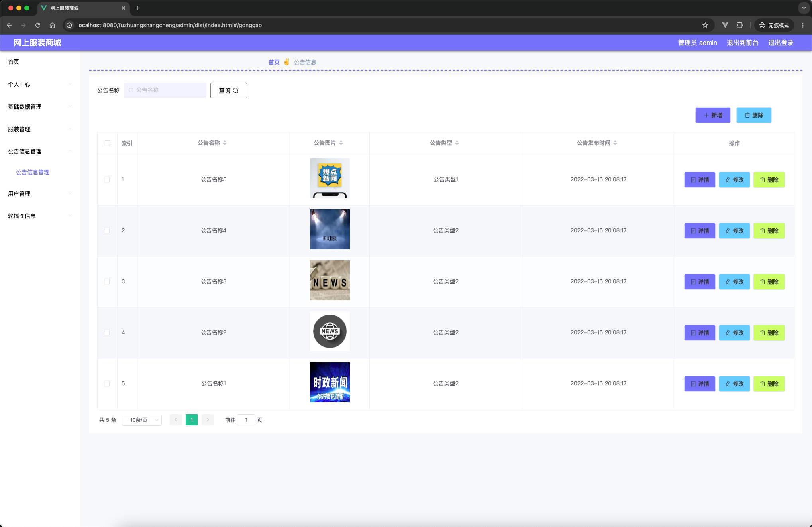Image resolution: width=812 pixels, height=527 pixels.
Task: Toggle the select-all checkbox in table header
Action: (108, 143)
